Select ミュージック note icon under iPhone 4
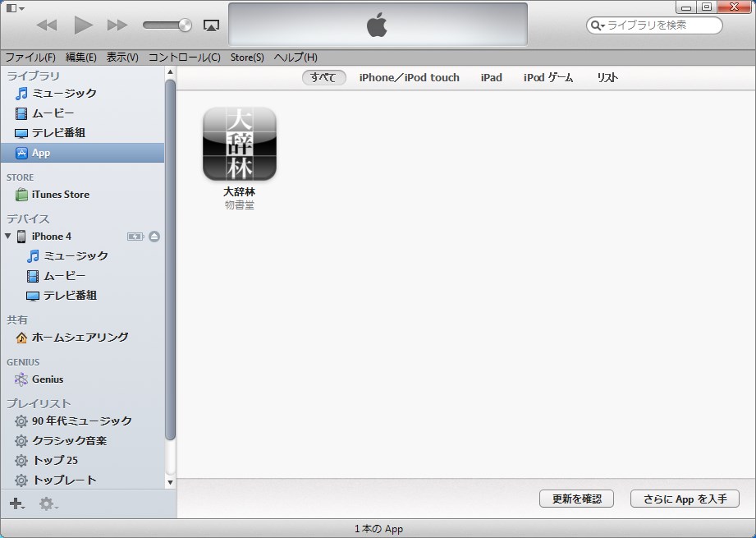This screenshot has width=756, height=538. point(33,255)
